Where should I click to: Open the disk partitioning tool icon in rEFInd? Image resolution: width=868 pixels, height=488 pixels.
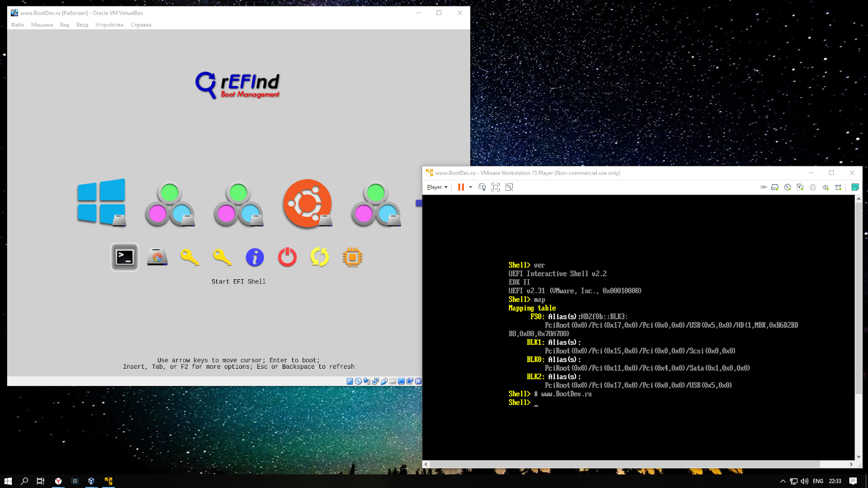pyautogui.click(x=157, y=257)
